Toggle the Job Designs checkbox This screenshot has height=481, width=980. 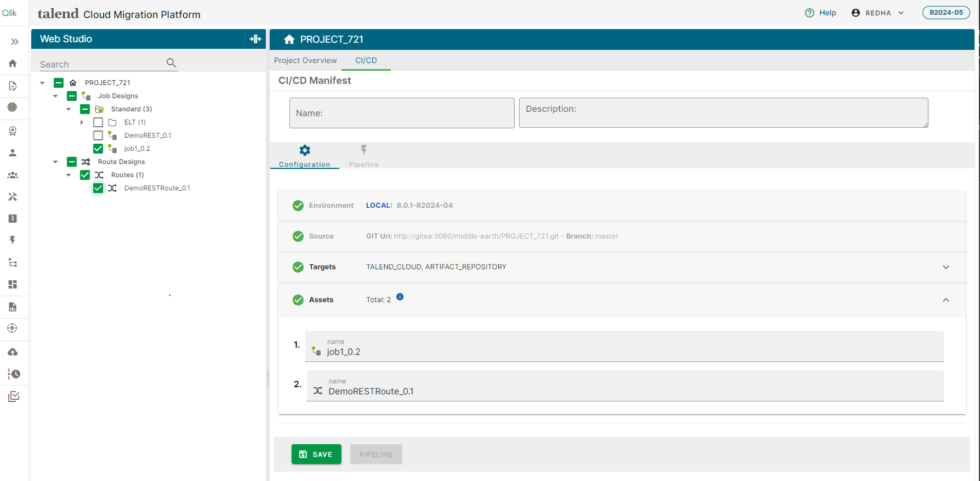[x=72, y=96]
